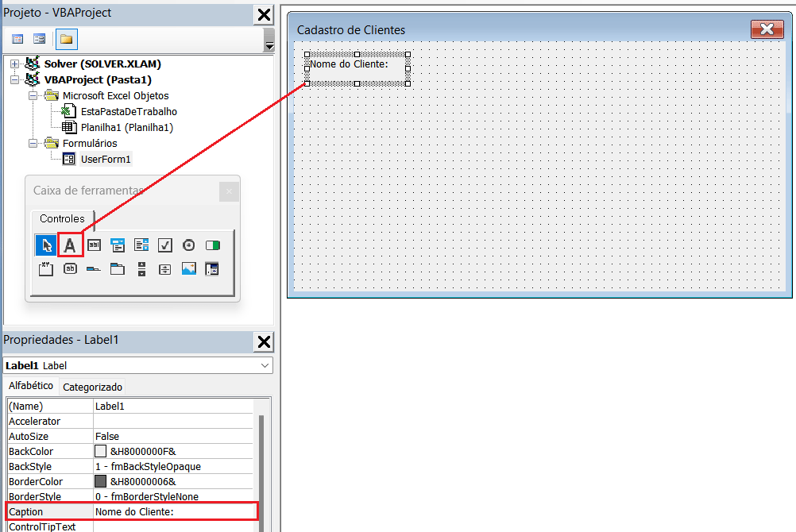This screenshot has height=532, width=796.
Task: Collapse the Formulários folder
Action: tap(33, 143)
